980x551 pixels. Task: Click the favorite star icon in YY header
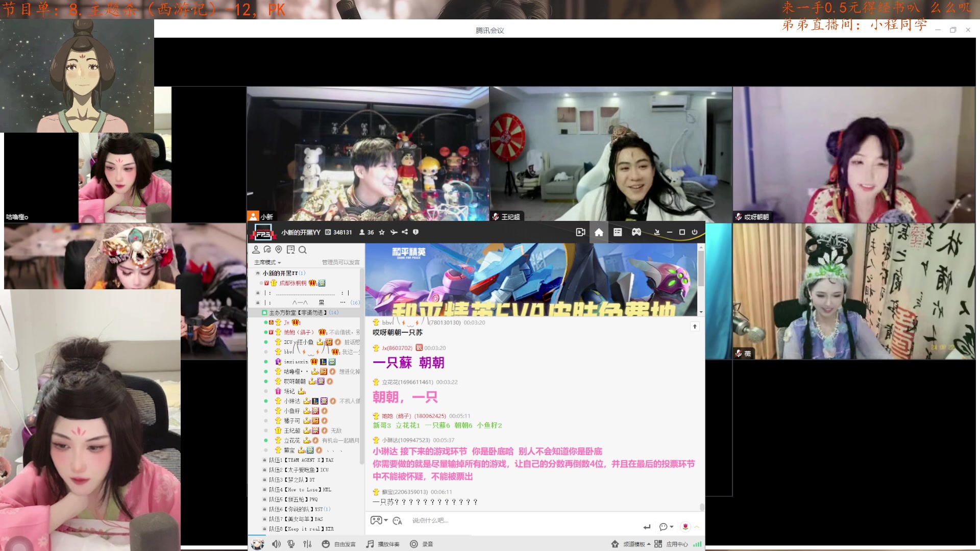(382, 232)
